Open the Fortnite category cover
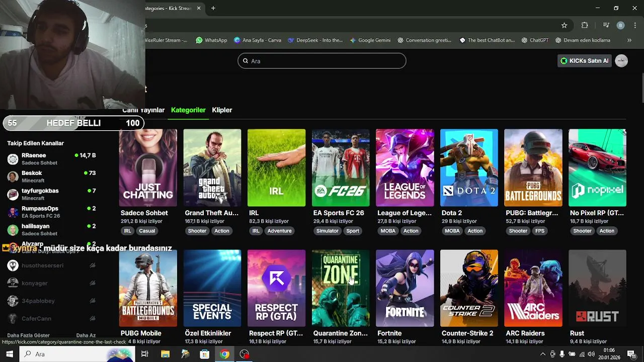 (405, 288)
